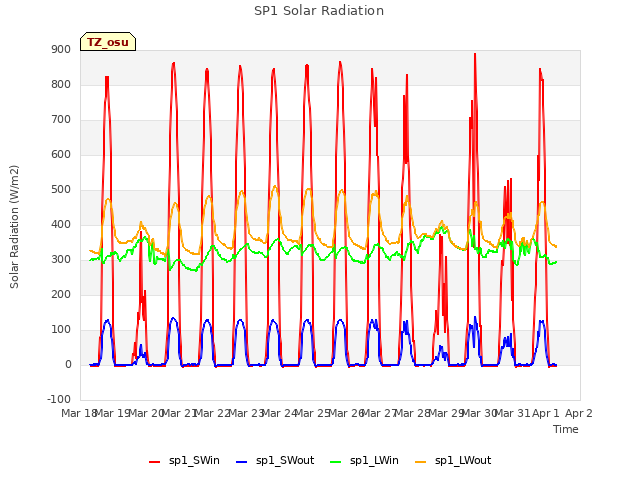Click the 500 y-axis tick label

pyautogui.click(x=61, y=190)
